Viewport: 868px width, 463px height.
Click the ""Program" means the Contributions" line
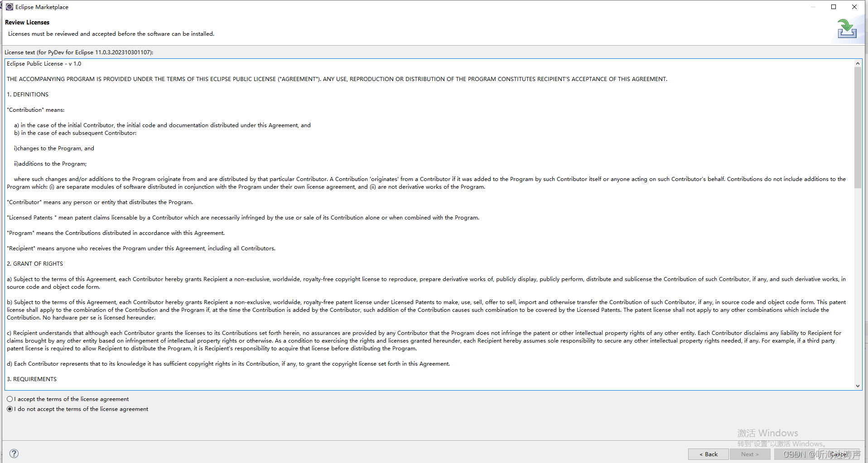pos(116,233)
